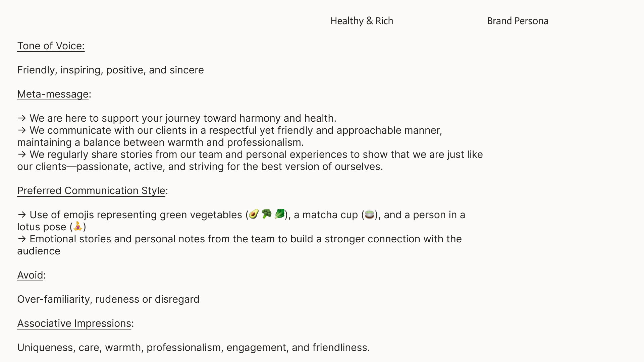Click the arrow before "We are here to support"
Image resolution: width=644 pixels, height=362 pixels.
coord(22,118)
